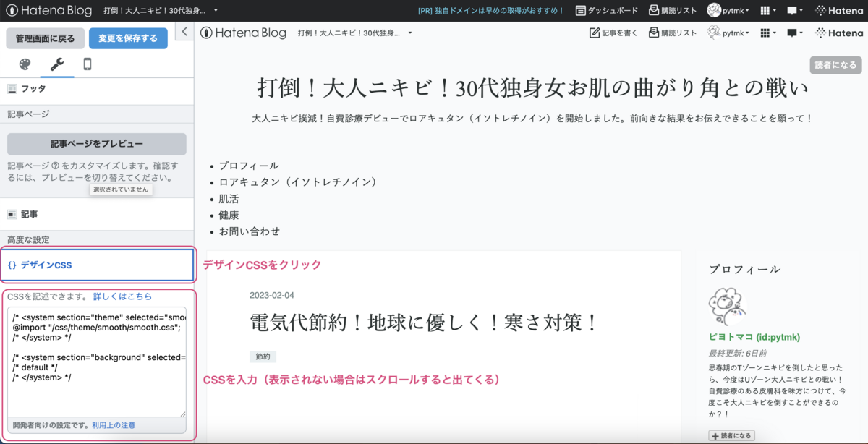Screen dimensions: 868x444
Task: Click the gray 読者になる button at top right
Action: 835,64
